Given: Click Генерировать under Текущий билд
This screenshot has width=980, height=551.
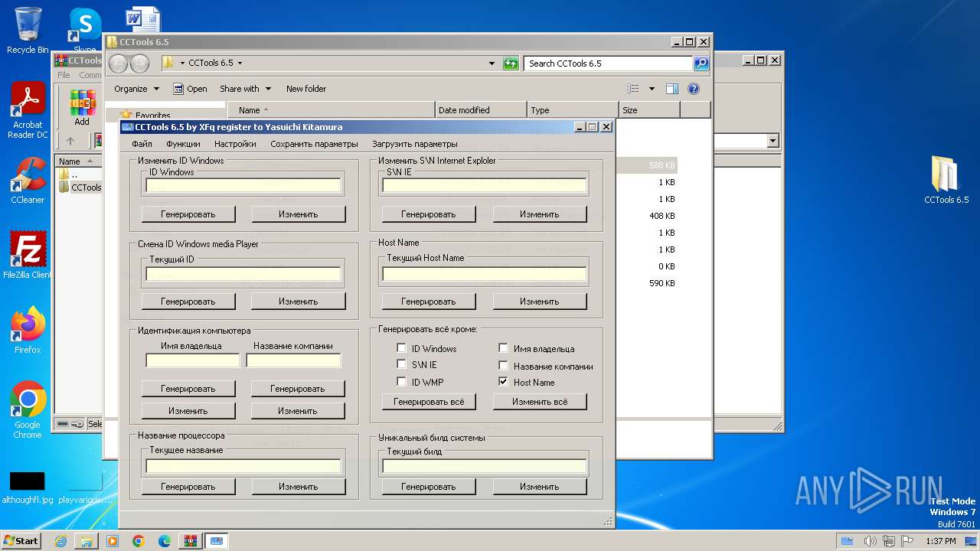Looking at the screenshot, I should pos(429,487).
